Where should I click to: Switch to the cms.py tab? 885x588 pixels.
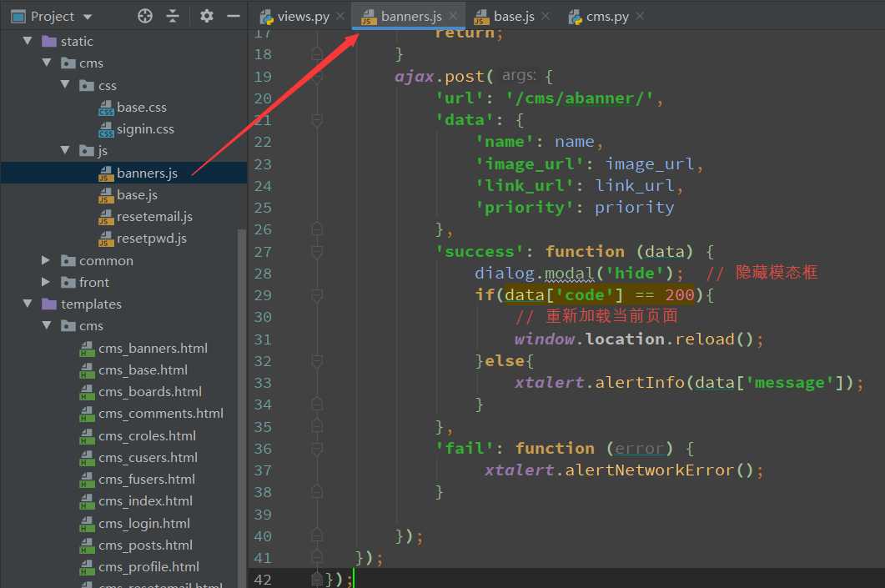pyautogui.click(x=598, y=17)
